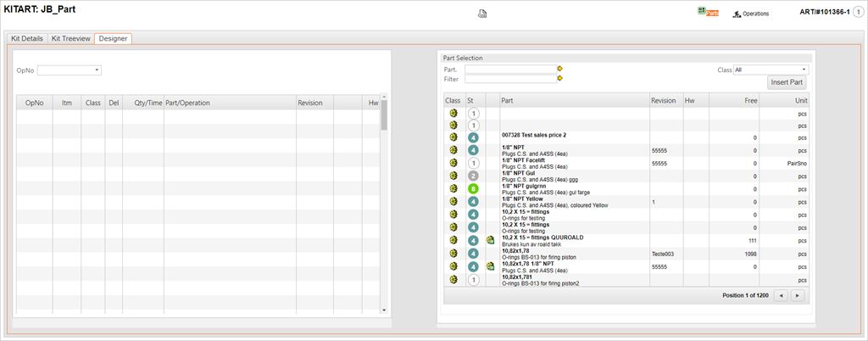Open the Operations view
Image resolution: width=868 pixels, height=341 pixels.
click(749, 14)
